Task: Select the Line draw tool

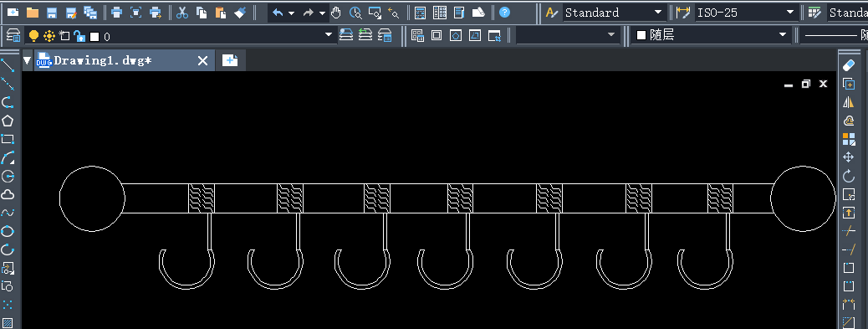Action: coord(8,66)
